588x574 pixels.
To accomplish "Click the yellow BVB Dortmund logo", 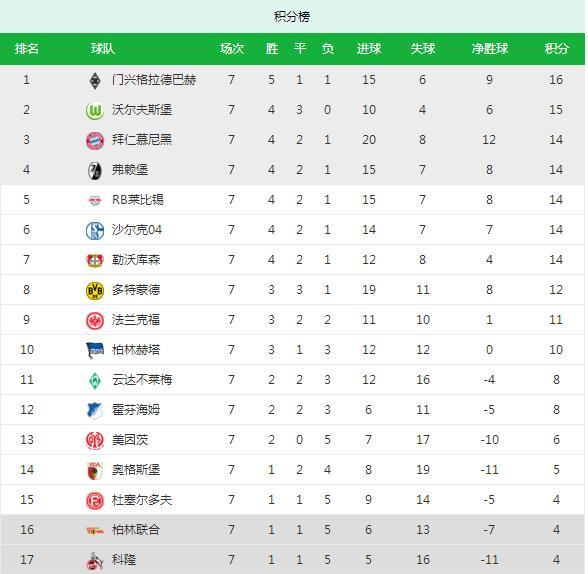I will (x=95, y=290).
